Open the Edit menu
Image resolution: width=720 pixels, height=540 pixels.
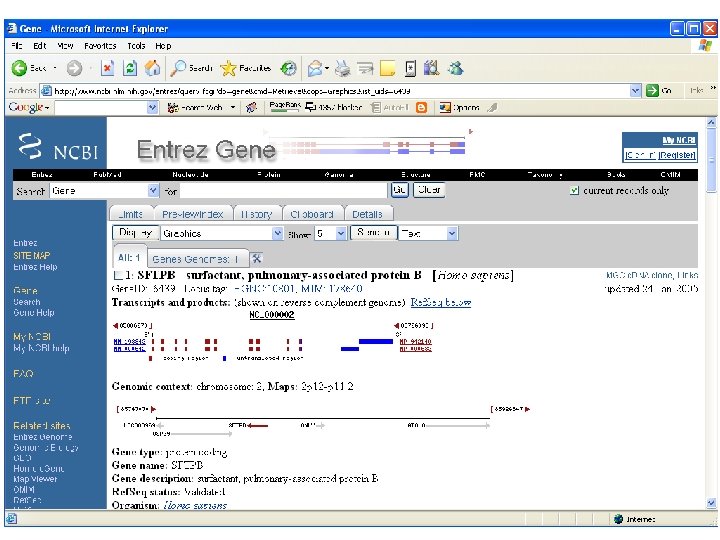tap(39, 45)
